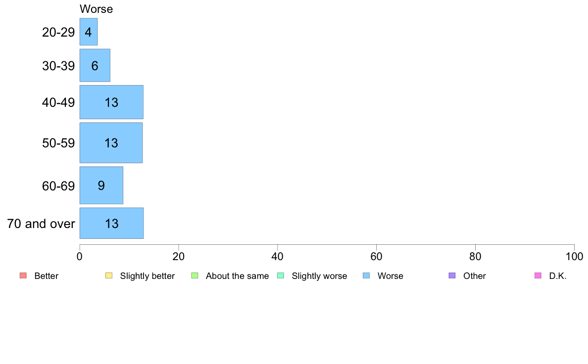The width and height of the screenshot is (588, 364).
Task: Click the 40-49 bar showing 13
Action: point(111,102)
